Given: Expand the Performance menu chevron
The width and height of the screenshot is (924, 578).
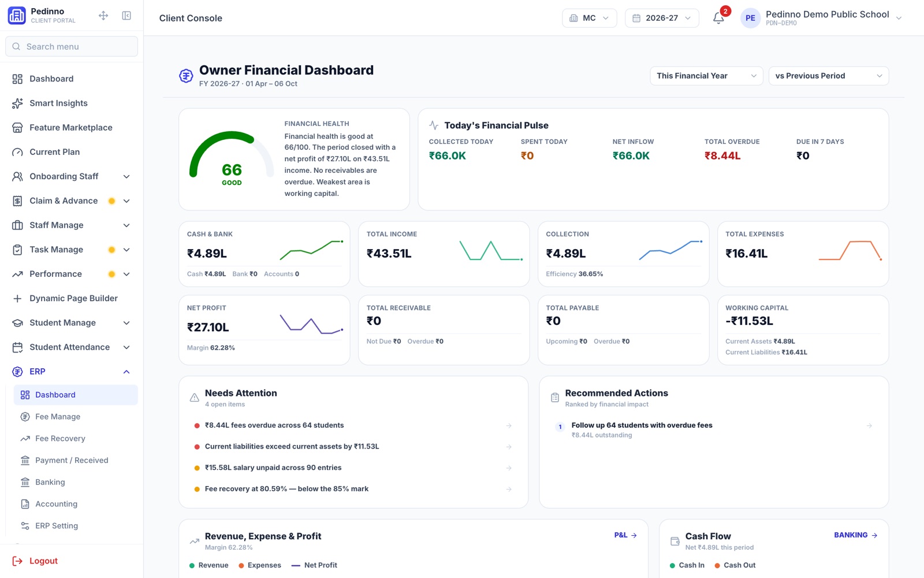Looking at the screenshot, I should pyautogui.click(x=126, y=274).
